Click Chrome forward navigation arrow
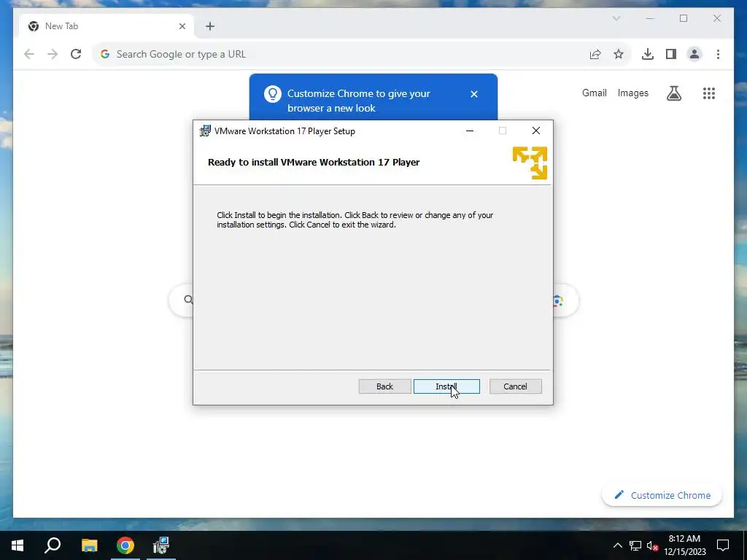This screenshot has height=560, width=747. pyautogui.click(x=53, y=54)
